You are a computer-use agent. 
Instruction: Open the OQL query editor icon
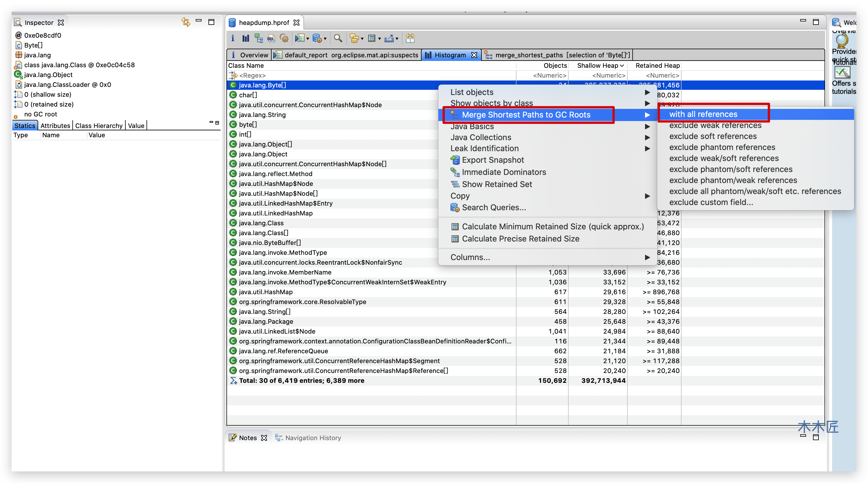coord(271,39)
